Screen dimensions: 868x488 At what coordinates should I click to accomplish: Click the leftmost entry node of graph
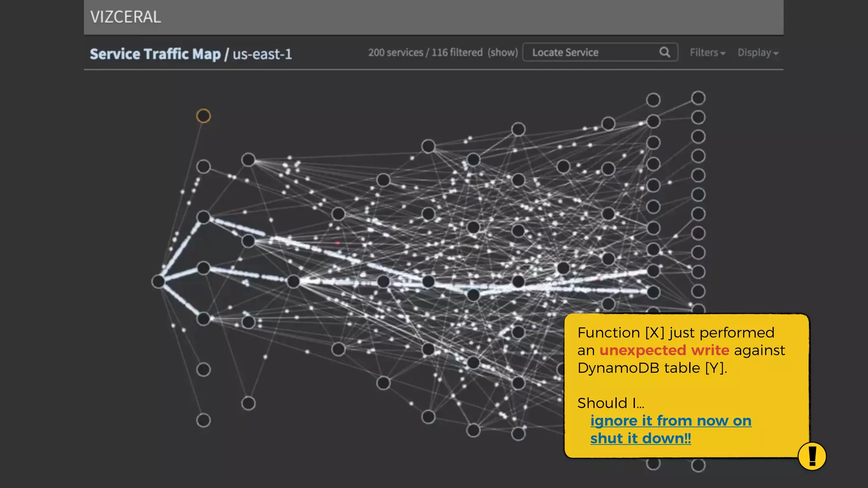pos(158,281)
